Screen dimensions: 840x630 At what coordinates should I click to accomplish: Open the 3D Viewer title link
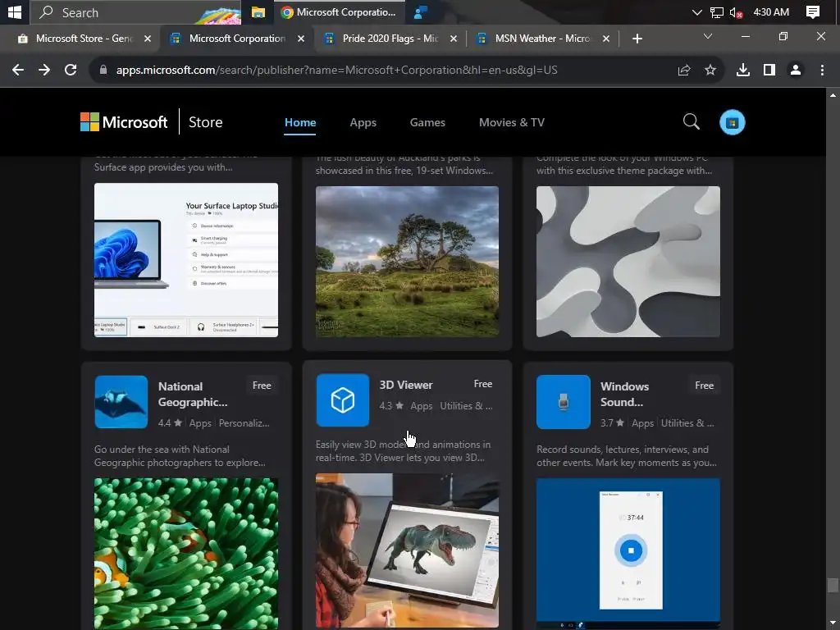click(406, 385)
